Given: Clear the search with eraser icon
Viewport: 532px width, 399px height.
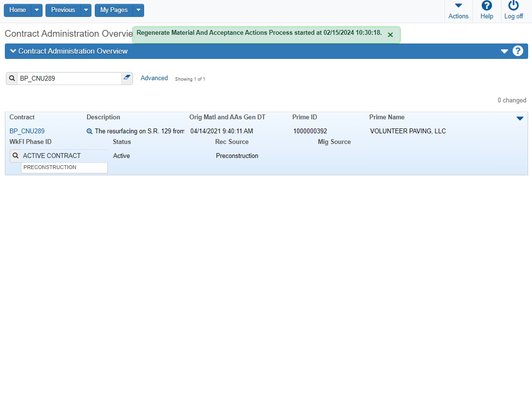Looking at the screenshot, I should 127,78.
